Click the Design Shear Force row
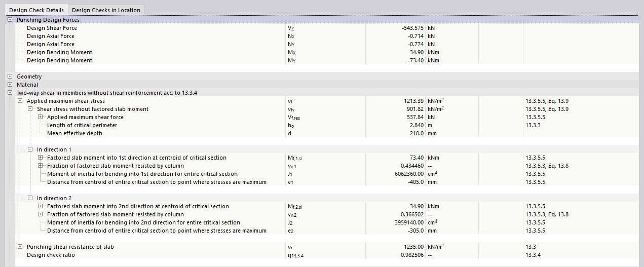Screen dimensions: 644x267 [52, 28]
